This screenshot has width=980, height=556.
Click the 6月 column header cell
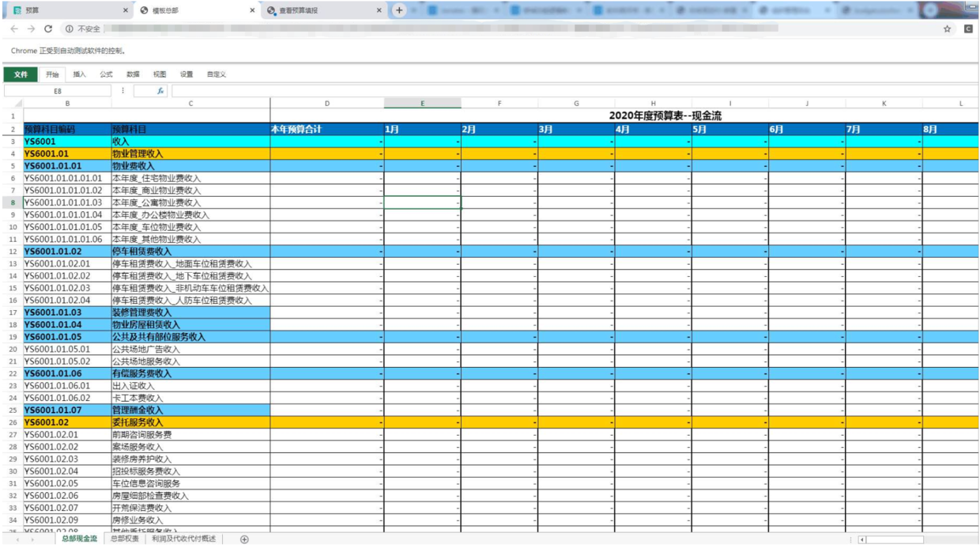click(x=807, y=129)
